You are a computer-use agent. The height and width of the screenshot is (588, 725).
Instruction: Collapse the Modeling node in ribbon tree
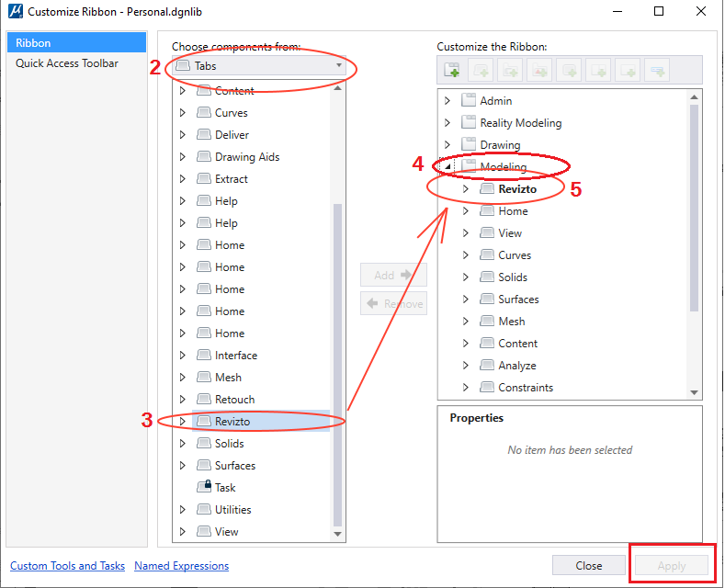click(447, 167)
